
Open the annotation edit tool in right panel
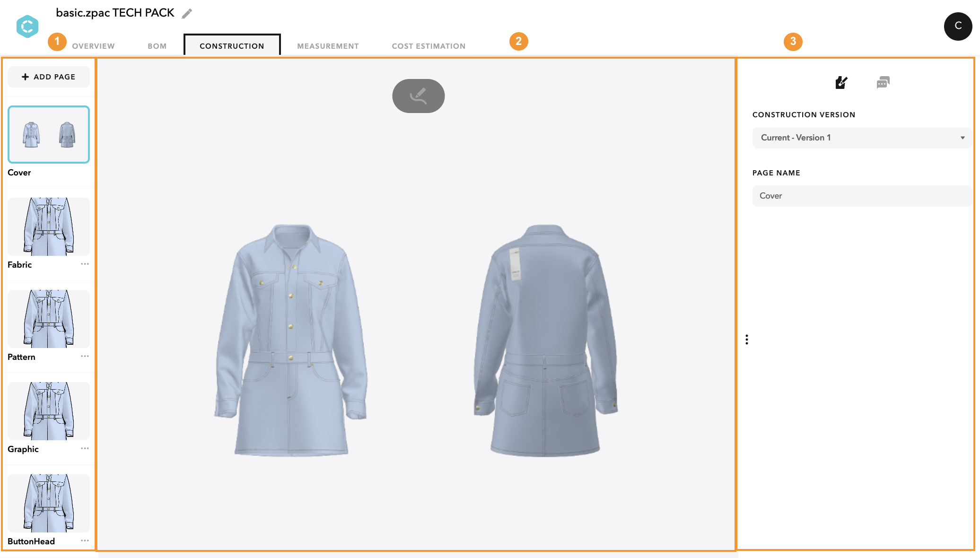(x=841, y=83)
